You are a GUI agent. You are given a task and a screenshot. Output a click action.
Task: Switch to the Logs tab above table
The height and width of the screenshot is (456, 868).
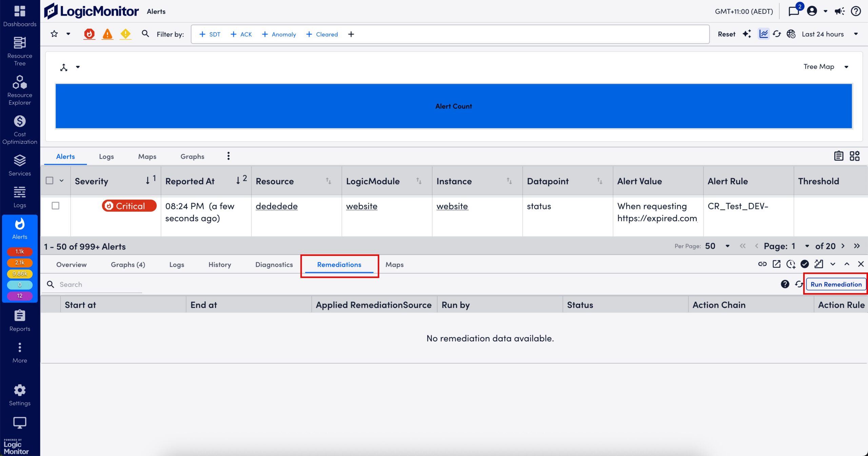106,156
